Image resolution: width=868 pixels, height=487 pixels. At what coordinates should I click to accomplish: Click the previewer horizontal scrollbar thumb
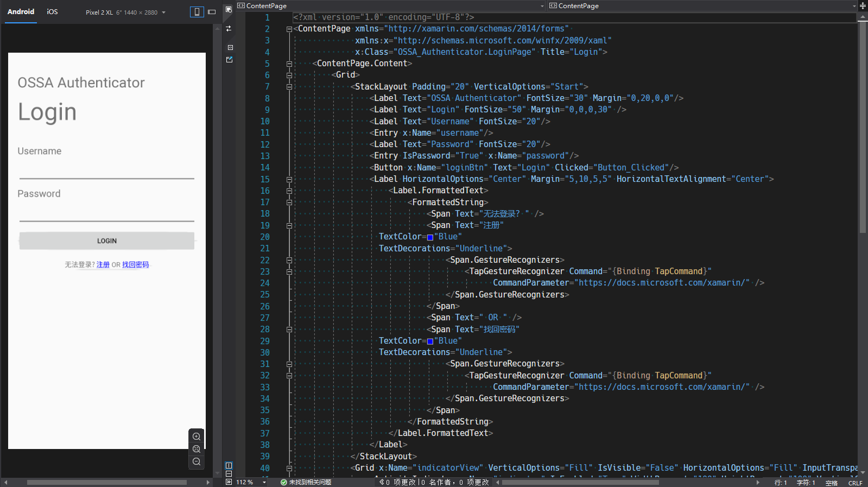[107, 482]
